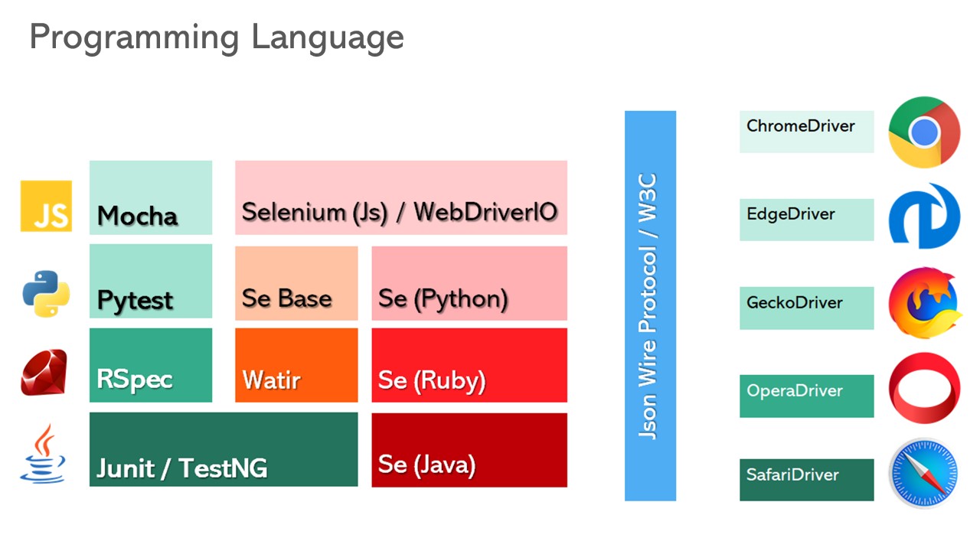Screen dimensions: 980x551
Task: Select the Watir box
Action: tap(296, 365)
